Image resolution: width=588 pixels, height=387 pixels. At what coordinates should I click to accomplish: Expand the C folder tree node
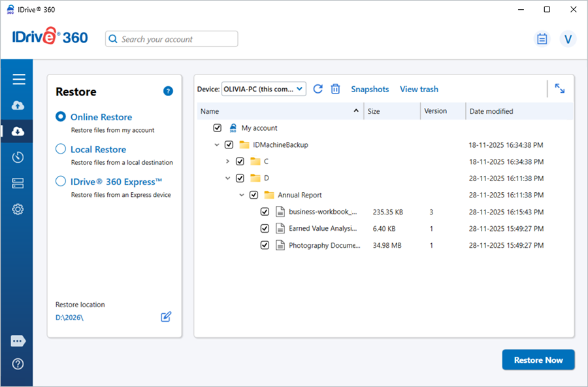click(x=227, y=161)
